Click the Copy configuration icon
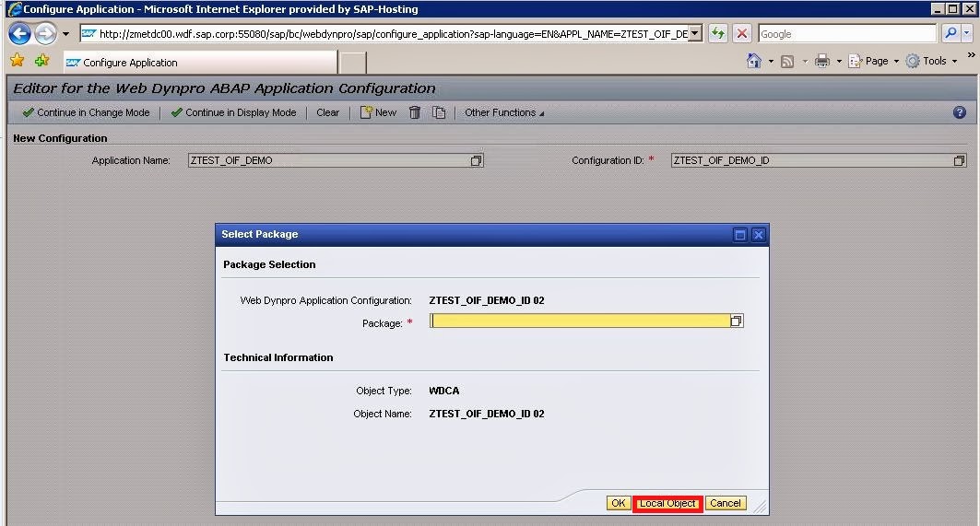The height and width of the screenshot is (526, 980). pyautogui.click(x=439, y=112)
